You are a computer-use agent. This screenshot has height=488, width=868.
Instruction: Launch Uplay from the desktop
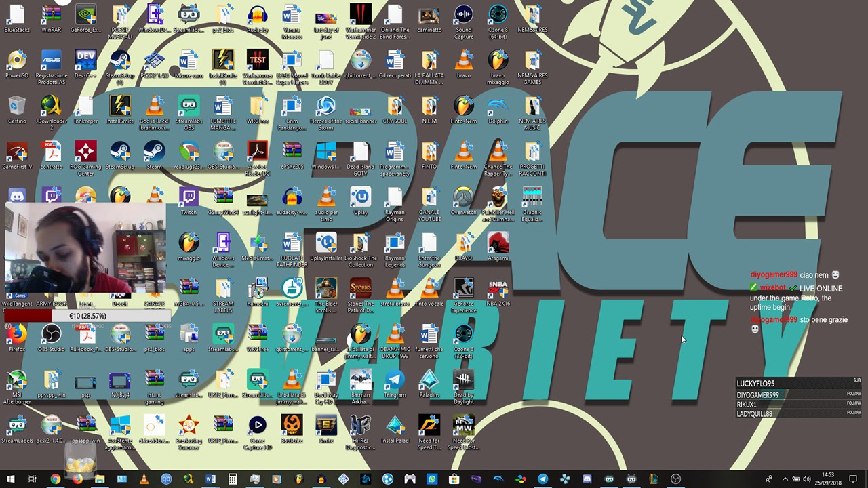click(360, 201)
